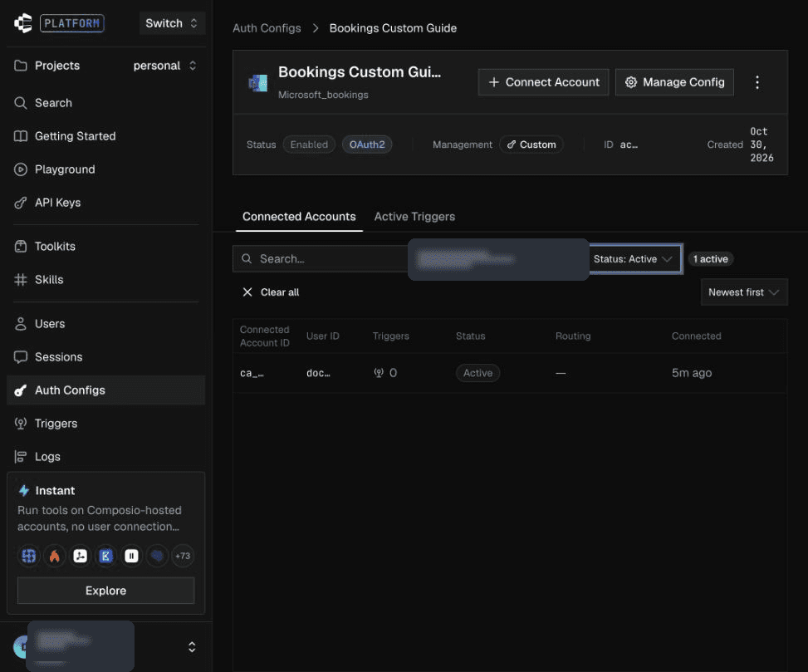Click the connected account ID ca_…
This screenshot has width=808, height=672.
[252, 373]
